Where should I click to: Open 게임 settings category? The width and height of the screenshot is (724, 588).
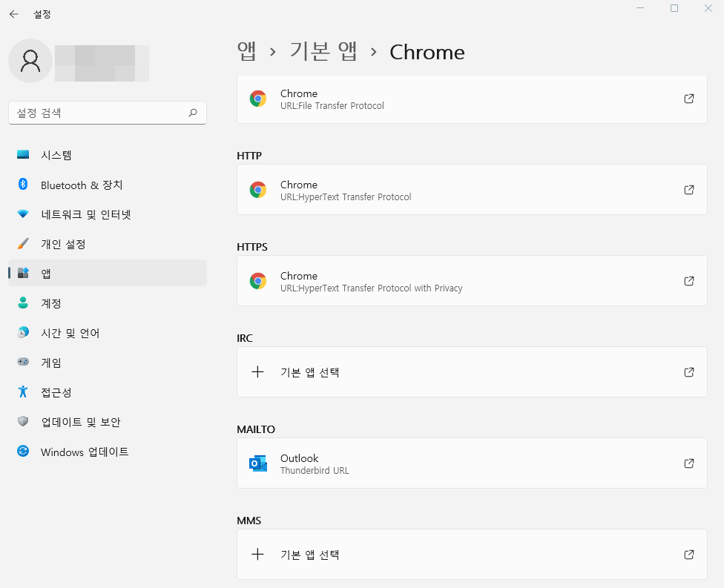point(107,363)
